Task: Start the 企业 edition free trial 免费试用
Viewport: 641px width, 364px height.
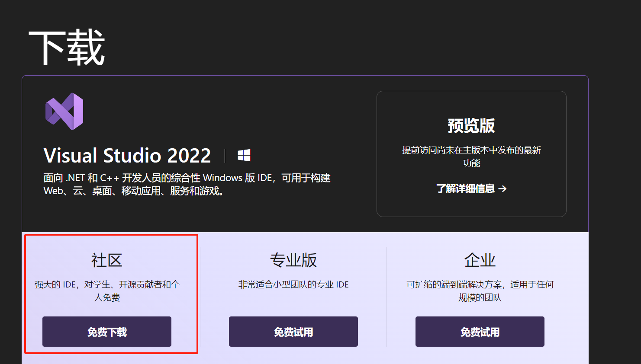Action: pos(480,332)
